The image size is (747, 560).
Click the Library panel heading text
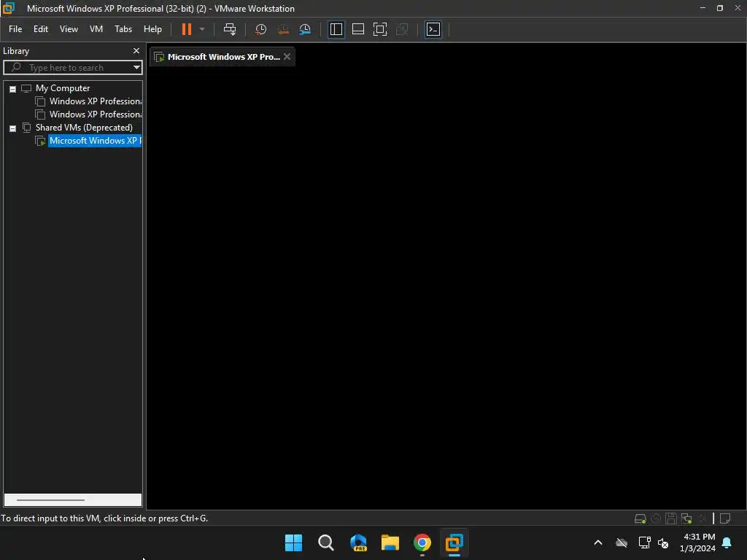point(16,51)
